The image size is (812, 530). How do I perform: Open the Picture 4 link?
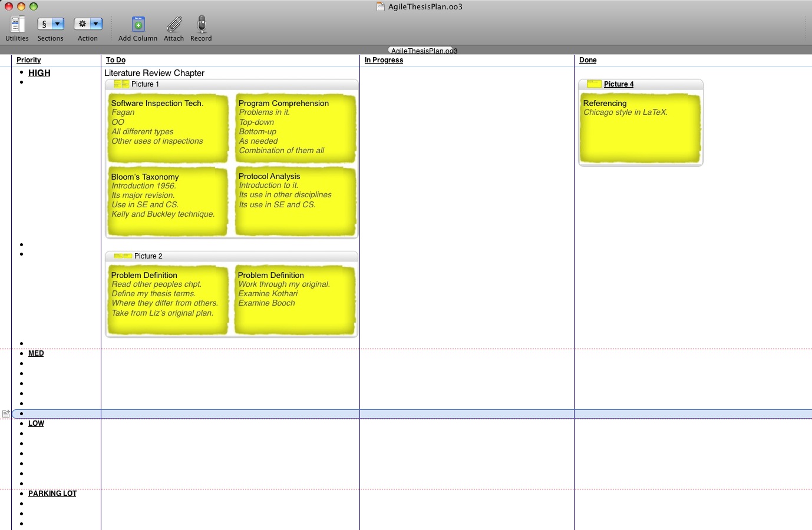point(619,84)
